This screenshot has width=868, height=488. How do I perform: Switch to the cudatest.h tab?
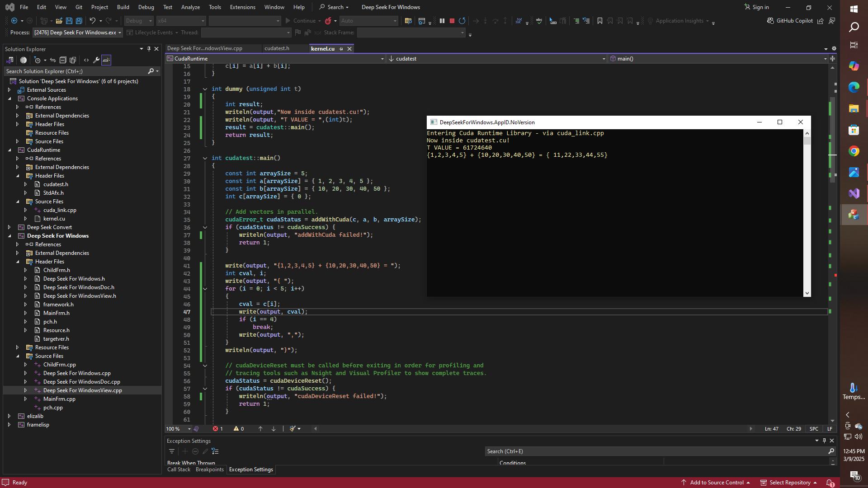point(277,49)
